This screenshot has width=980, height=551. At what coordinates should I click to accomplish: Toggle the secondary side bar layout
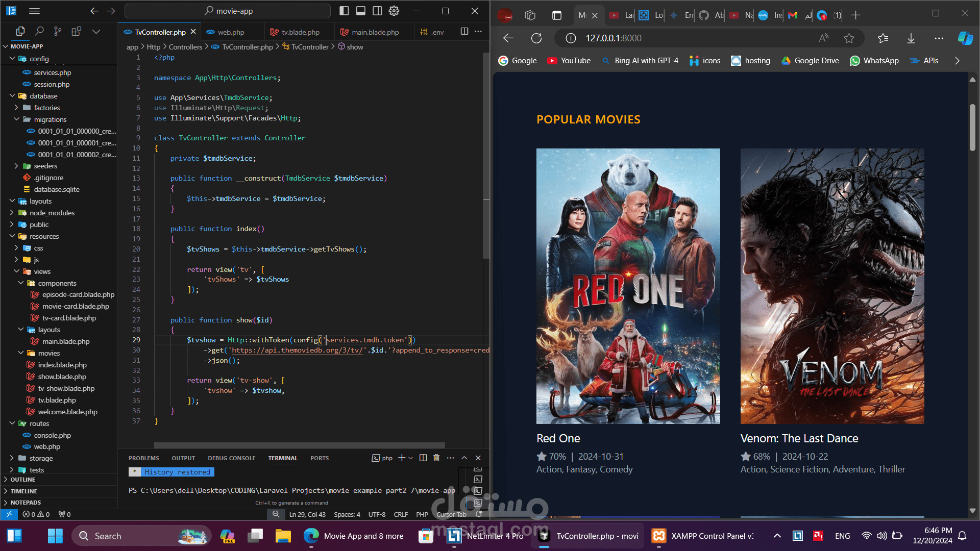coord(377,11)
